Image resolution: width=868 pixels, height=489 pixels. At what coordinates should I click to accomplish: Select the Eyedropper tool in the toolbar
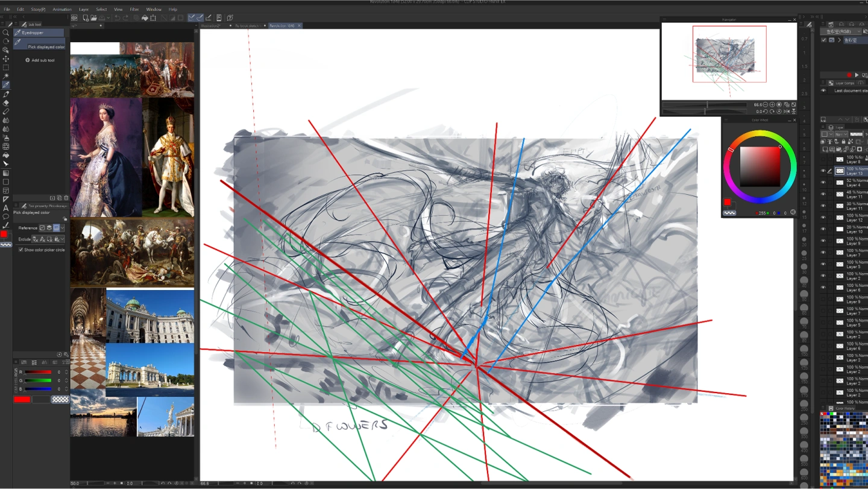pos(5,84)
